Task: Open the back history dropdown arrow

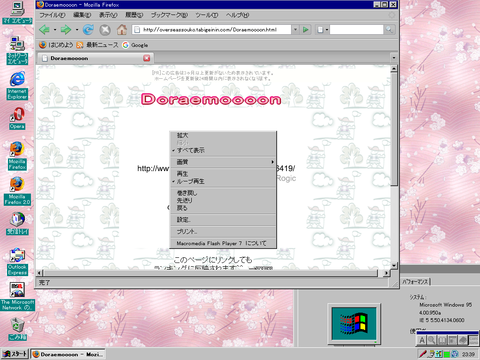Action: click(55, 30)
